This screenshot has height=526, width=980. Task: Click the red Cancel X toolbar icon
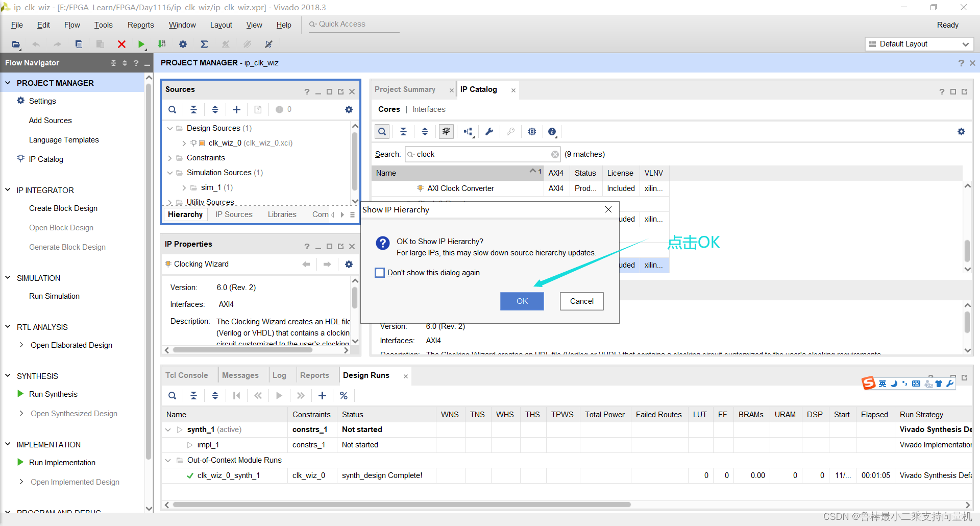click(121, 44)
